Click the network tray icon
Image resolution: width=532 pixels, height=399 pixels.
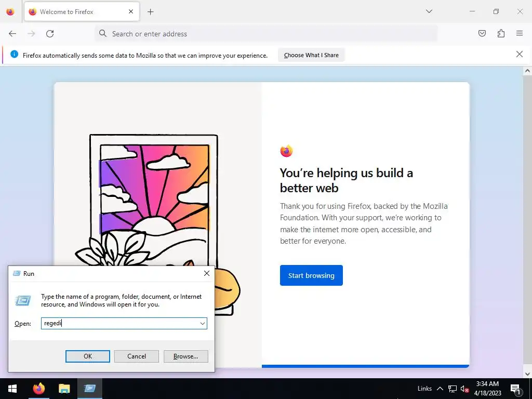coord(453,389)
